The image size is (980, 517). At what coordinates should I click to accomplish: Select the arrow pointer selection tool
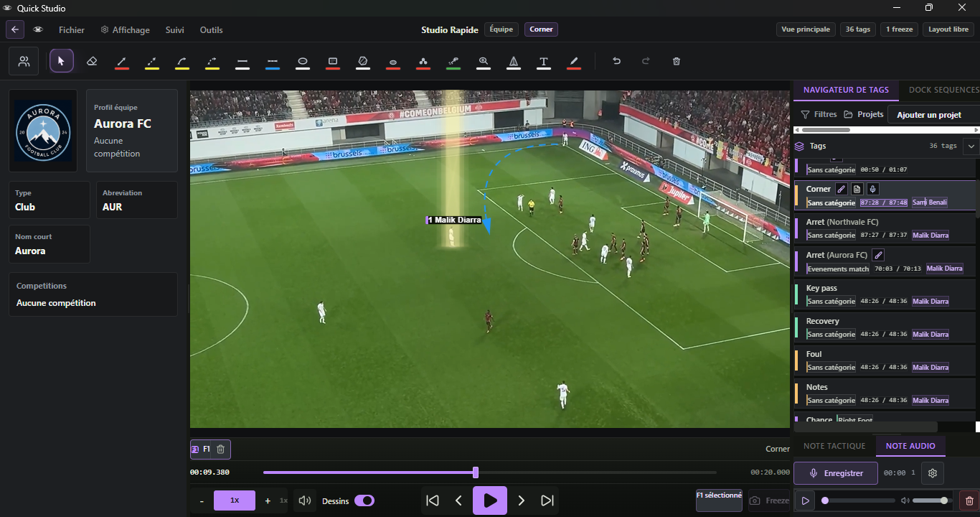pyautogui.click(x=61, y=61)
